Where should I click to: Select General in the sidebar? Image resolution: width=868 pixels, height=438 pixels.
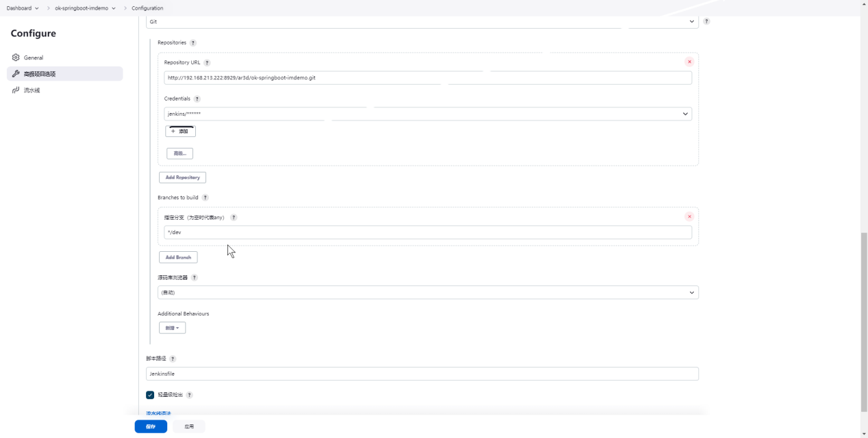34,58
